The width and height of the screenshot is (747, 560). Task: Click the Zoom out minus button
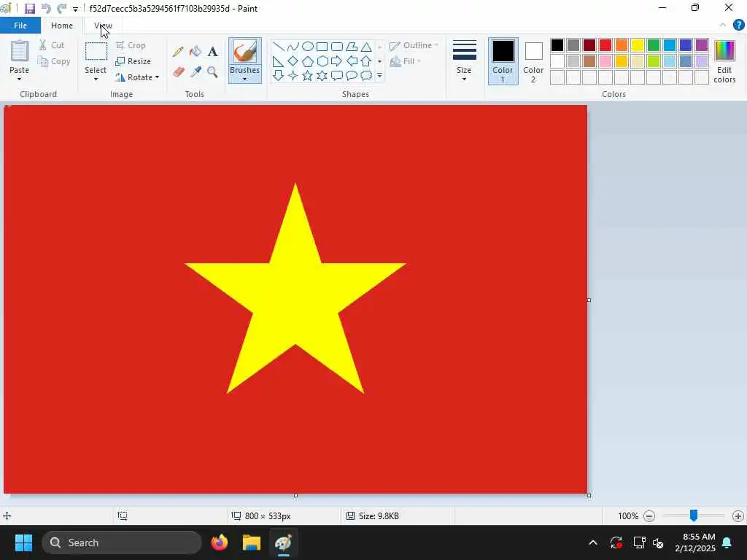coord(649,516)
